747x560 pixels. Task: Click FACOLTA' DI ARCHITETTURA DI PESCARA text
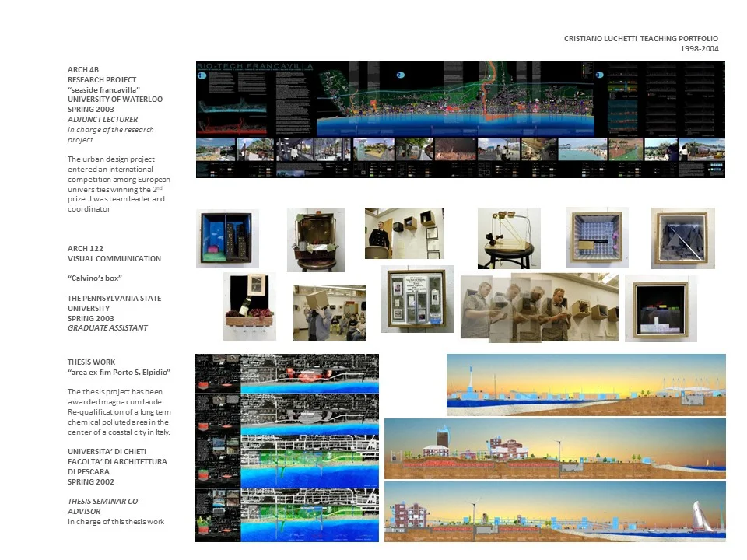[x=117, y=467]
